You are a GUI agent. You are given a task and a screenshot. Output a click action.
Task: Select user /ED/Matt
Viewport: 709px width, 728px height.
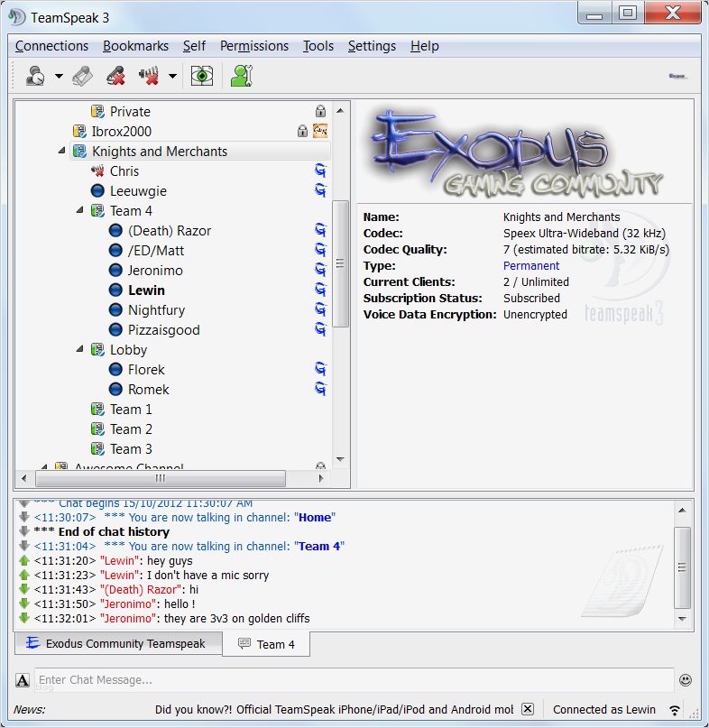156,251
